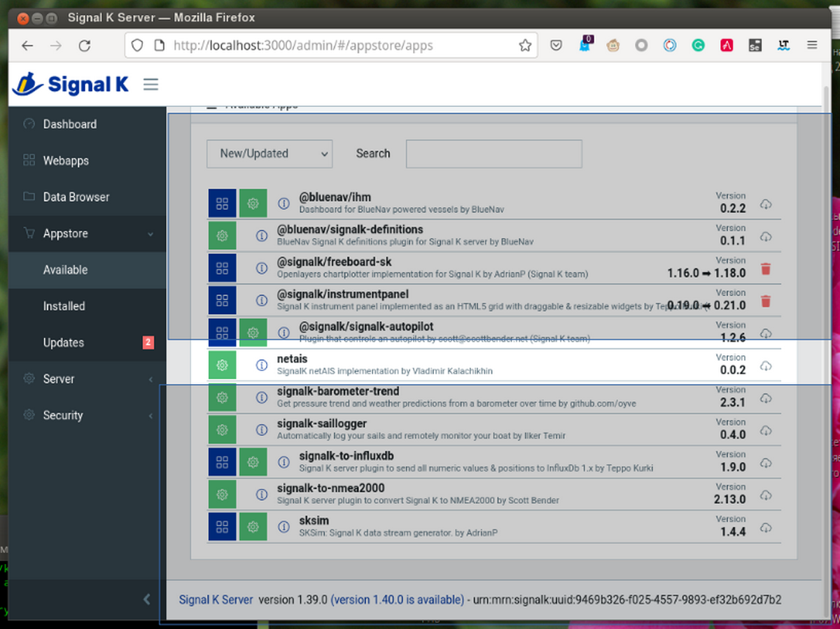Open Pocket save icon in toolbar

click(556, 45)
